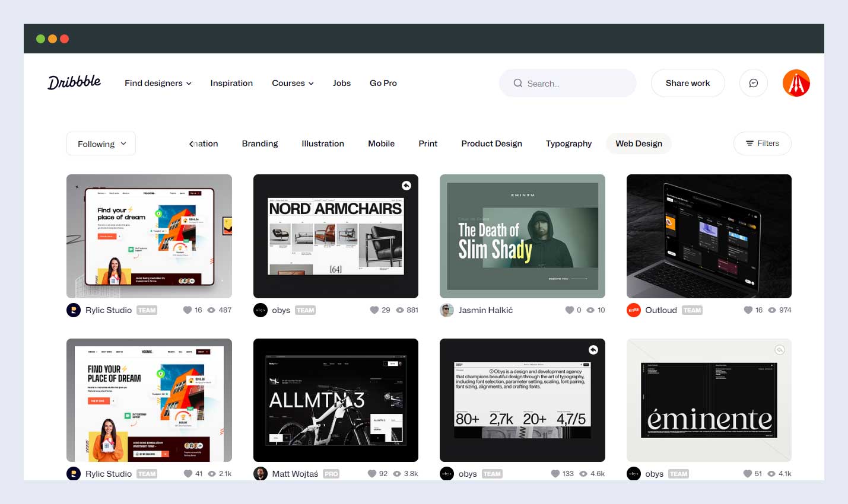Like the Matt Wojtaś shot with 92 likes

[x=372, y=474]
